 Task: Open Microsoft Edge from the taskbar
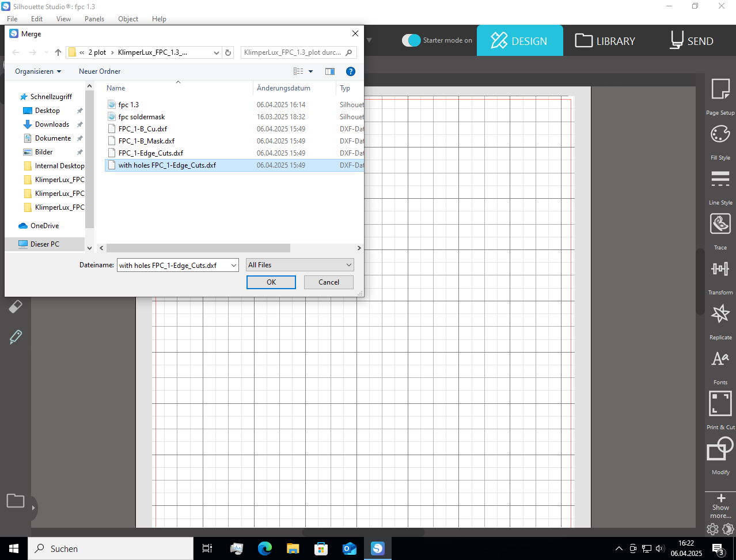[265, 548]
